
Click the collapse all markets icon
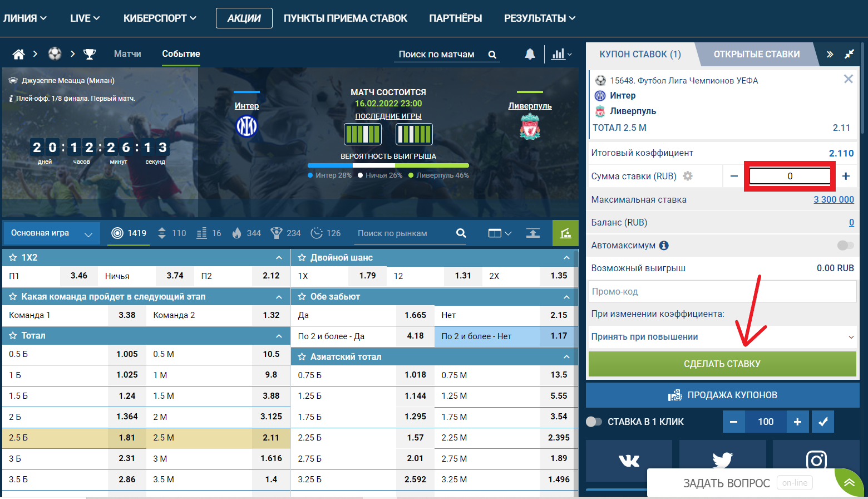(x=533, y=233)
